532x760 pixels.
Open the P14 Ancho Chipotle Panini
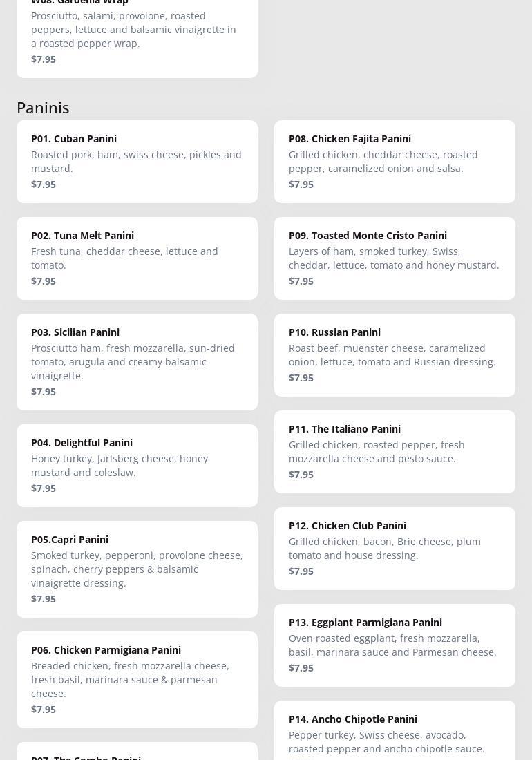point(395,732)
